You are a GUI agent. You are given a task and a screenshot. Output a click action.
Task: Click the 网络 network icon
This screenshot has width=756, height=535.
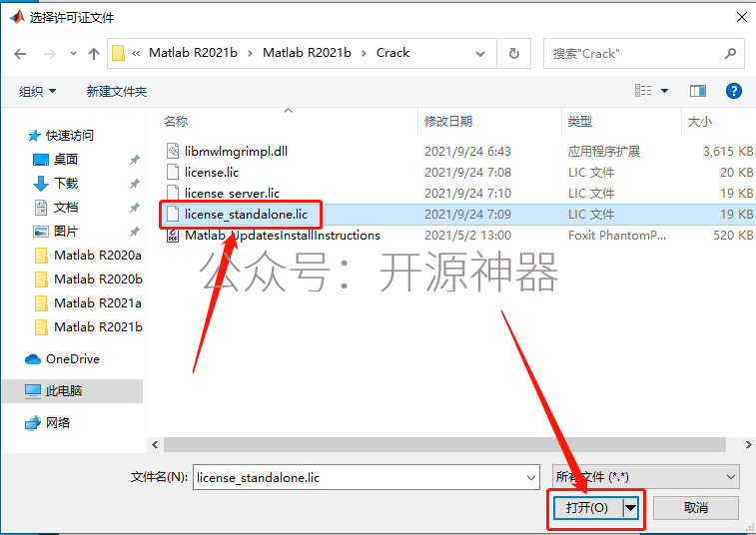pyautogui.click(x=33, y=422)
